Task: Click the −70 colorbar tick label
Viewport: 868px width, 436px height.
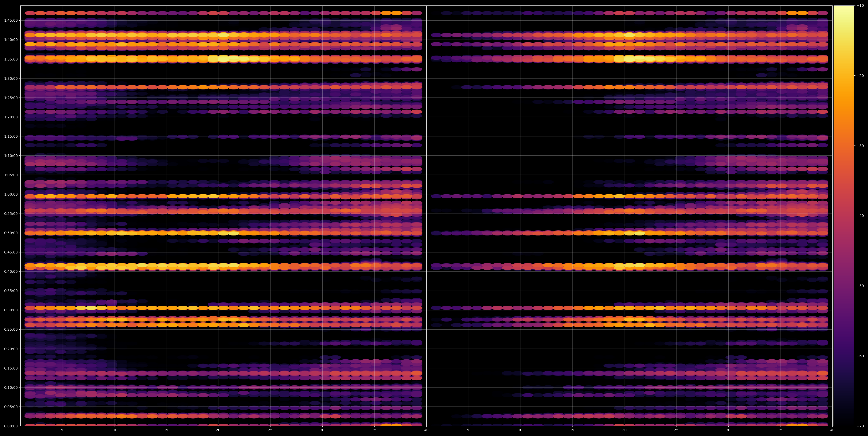Action: [860, 426]
